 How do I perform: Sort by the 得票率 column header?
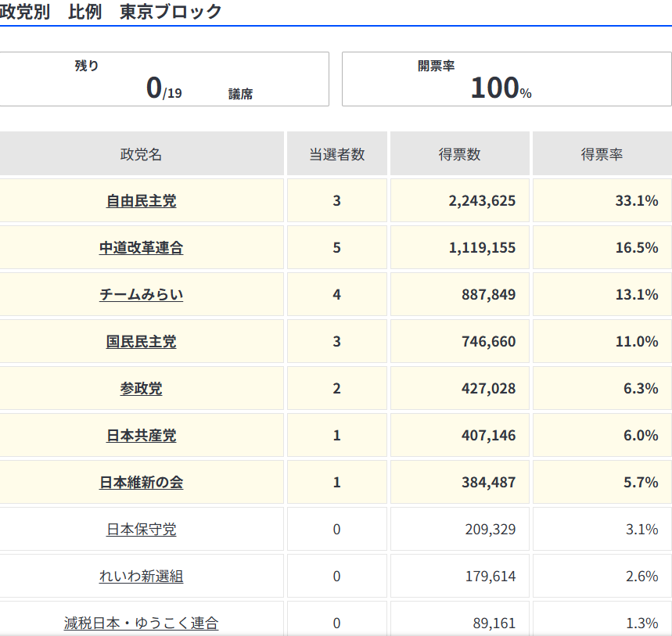click(601, 153)
